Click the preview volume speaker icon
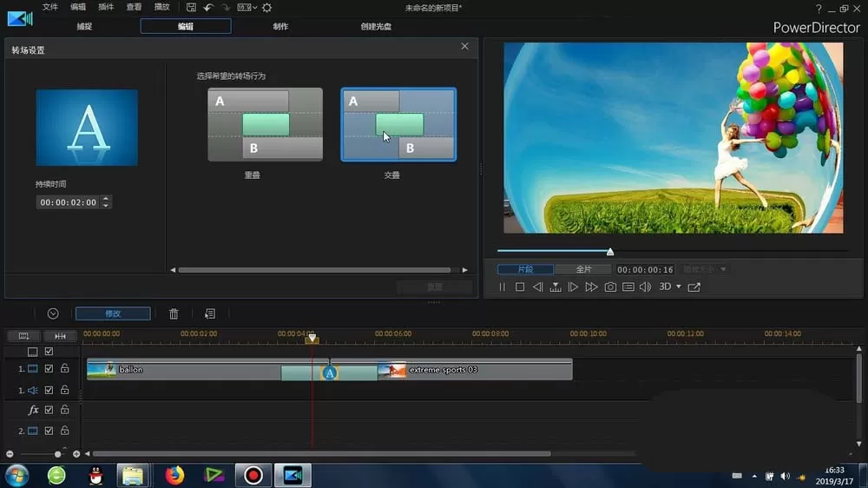 coord(646,287)
